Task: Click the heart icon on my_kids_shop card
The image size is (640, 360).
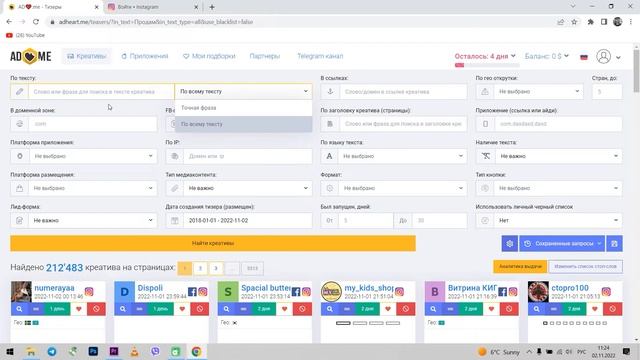Action: pyautogui.click(x=388, y=309)
